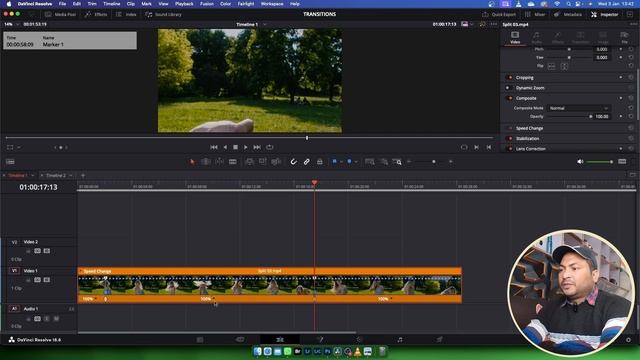Click Full Extent Zoom icon
Screen dimensions: 640x360
click(x=370, y=162)
